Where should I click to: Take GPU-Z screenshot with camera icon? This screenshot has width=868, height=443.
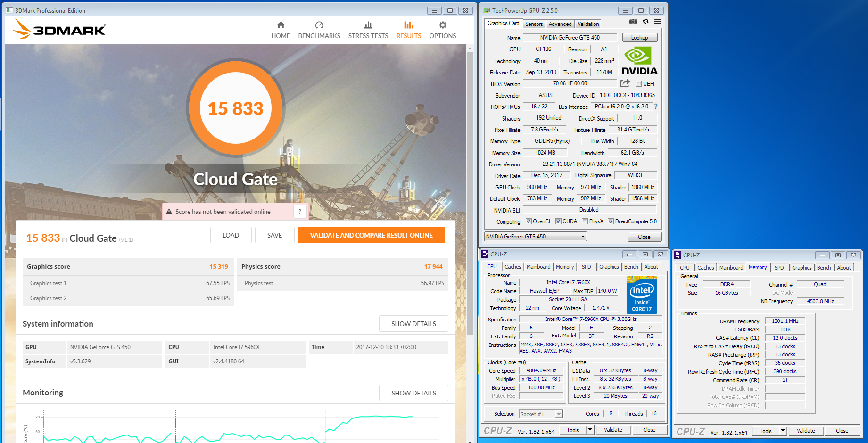[633, 21]
